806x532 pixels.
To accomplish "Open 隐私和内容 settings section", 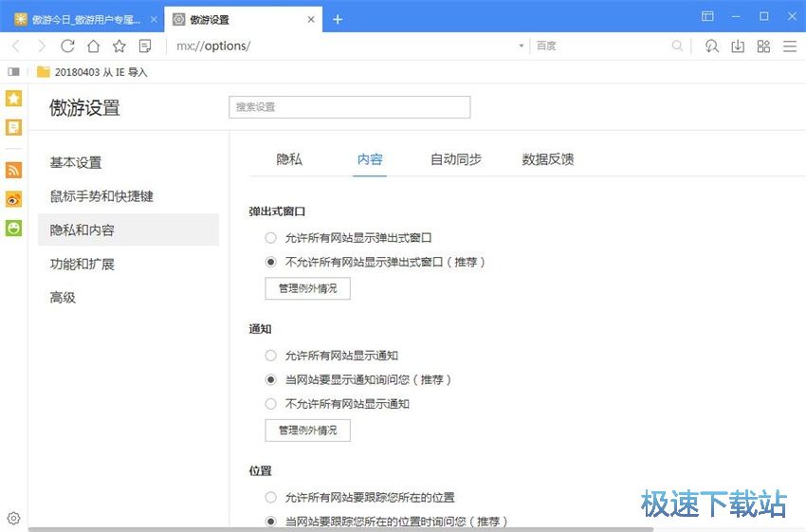I will pos(129,229).
